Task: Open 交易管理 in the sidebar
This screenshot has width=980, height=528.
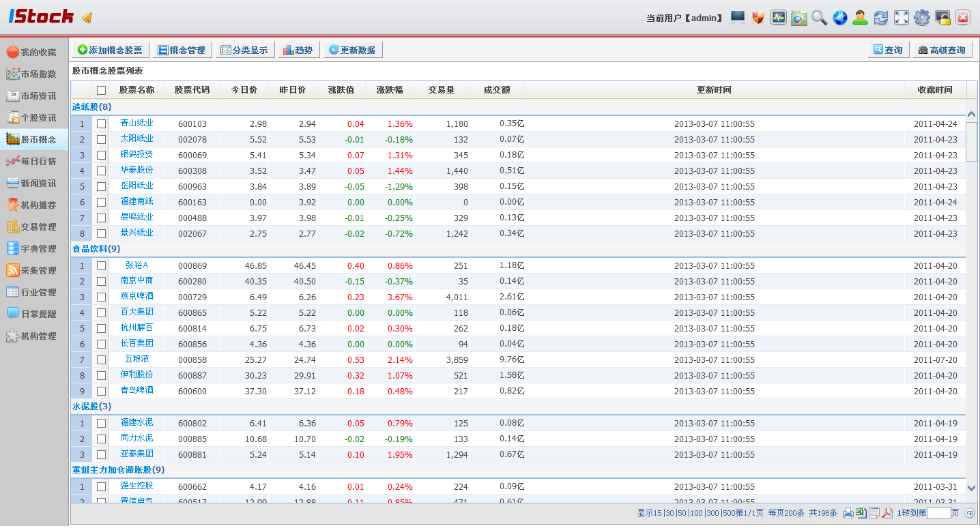Action: (x=34, y=227)
